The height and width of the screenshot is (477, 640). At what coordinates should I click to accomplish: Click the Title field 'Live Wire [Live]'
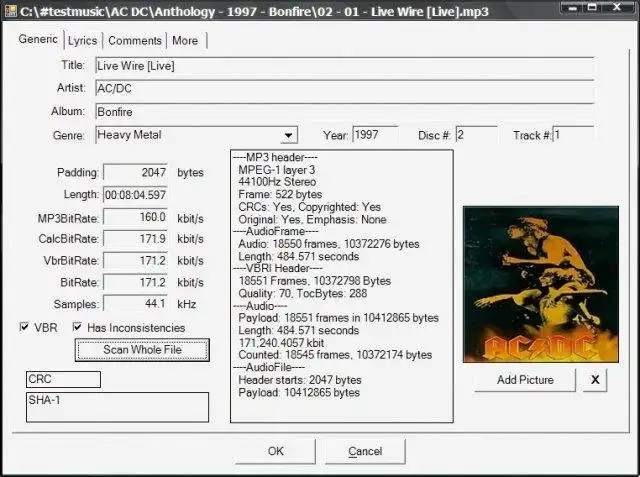(x=344, y=66)
